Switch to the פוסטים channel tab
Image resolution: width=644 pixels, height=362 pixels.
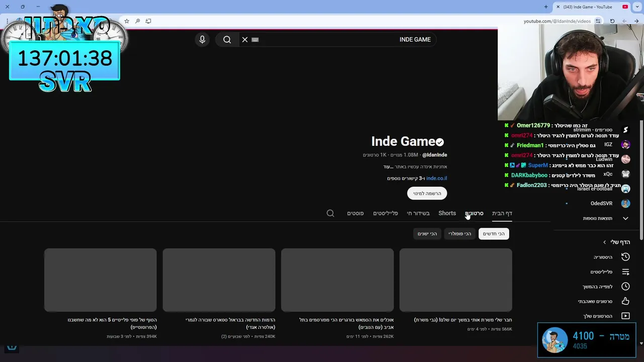[355, 213]
